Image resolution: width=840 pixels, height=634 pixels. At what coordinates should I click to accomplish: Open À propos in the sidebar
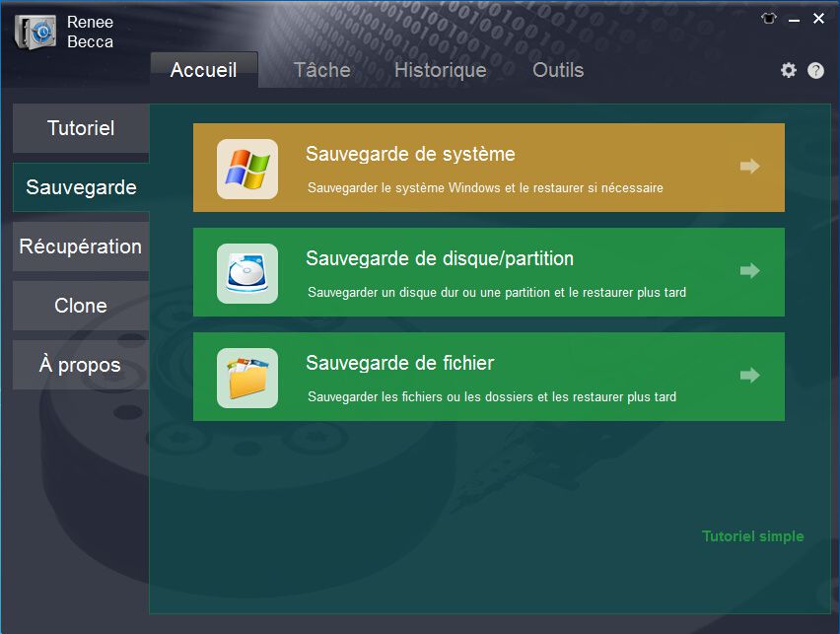coord(81,365)
